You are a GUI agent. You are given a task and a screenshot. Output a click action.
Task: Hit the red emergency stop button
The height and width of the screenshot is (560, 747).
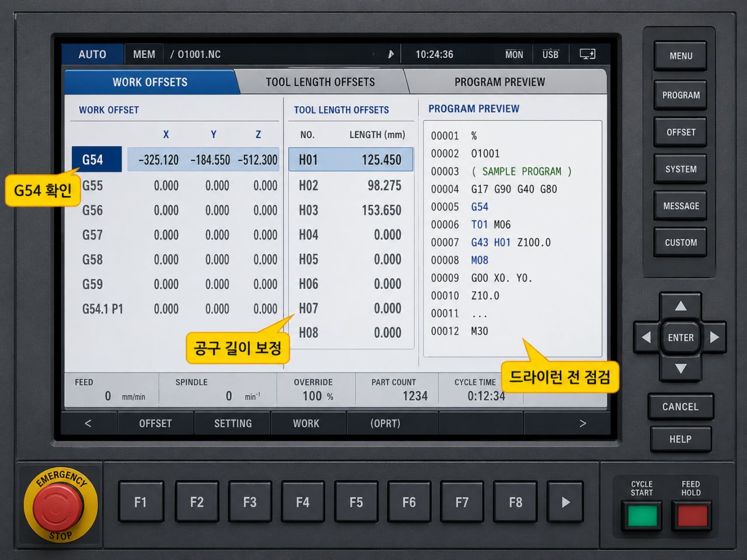(58, 505)
